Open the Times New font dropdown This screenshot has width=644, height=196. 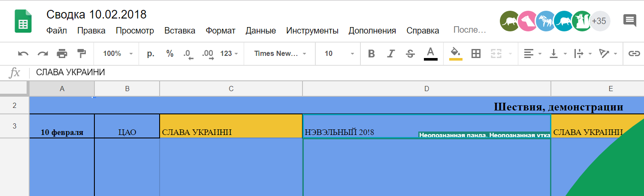(280, 54)
